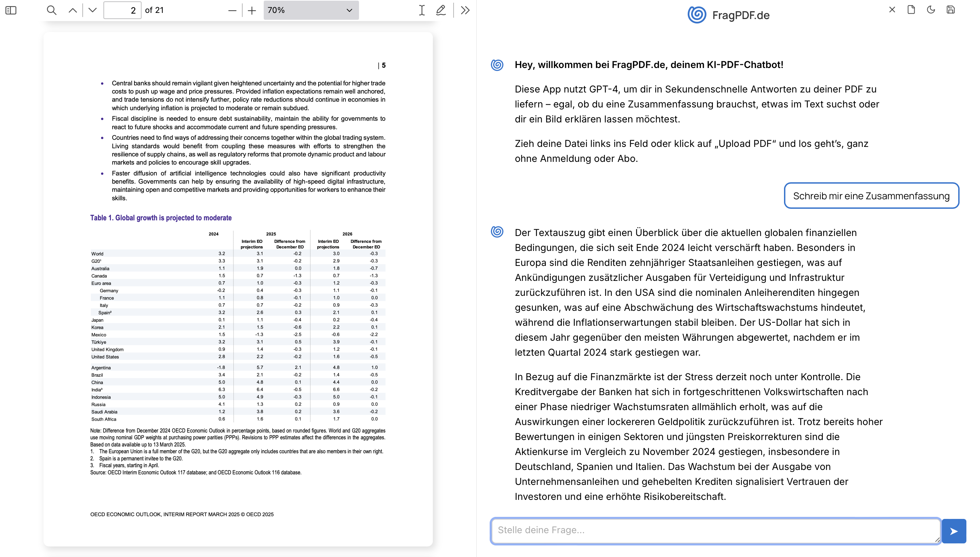Select the text cursor tool
The width and height of the screenshot is (980, 557).
(x=422, y=10)
